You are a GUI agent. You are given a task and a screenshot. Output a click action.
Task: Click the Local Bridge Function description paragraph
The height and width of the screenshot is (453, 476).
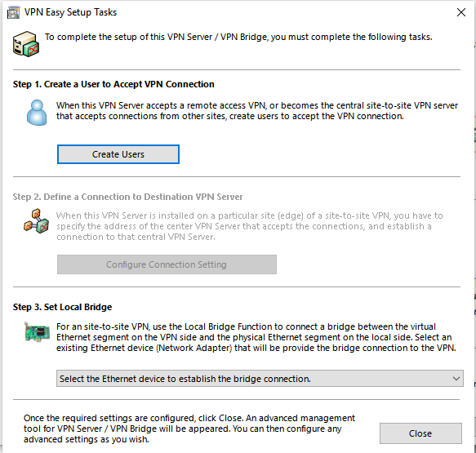coord(256,337)
